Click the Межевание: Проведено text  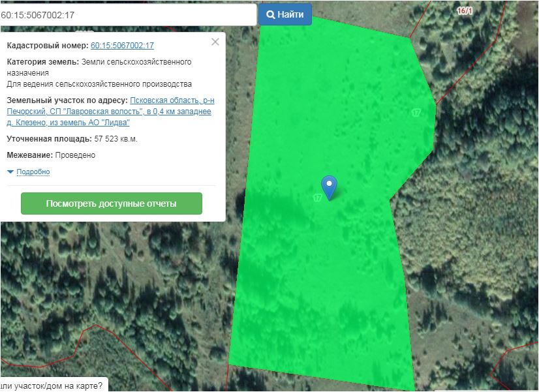tap(51, 155)
